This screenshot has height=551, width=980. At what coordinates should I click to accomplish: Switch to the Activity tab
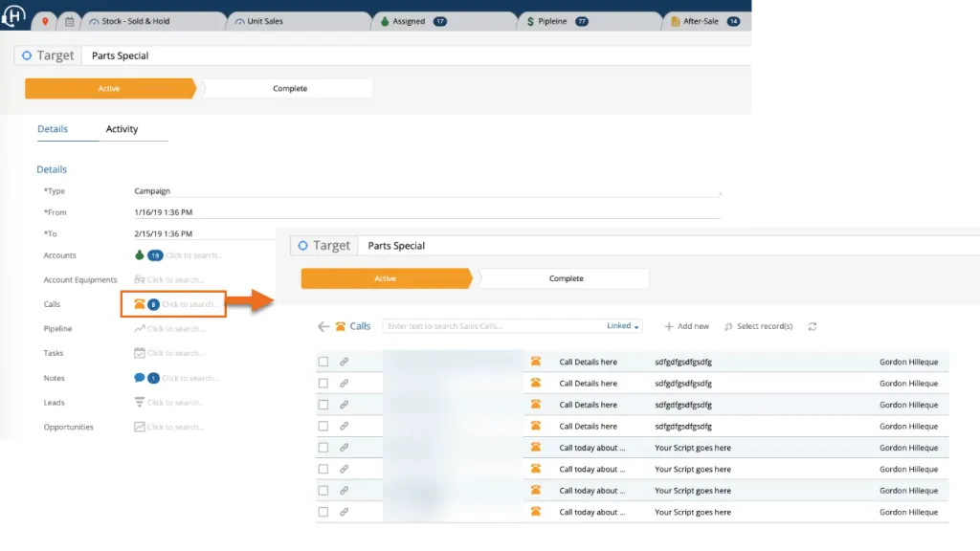tap(122, 129)
